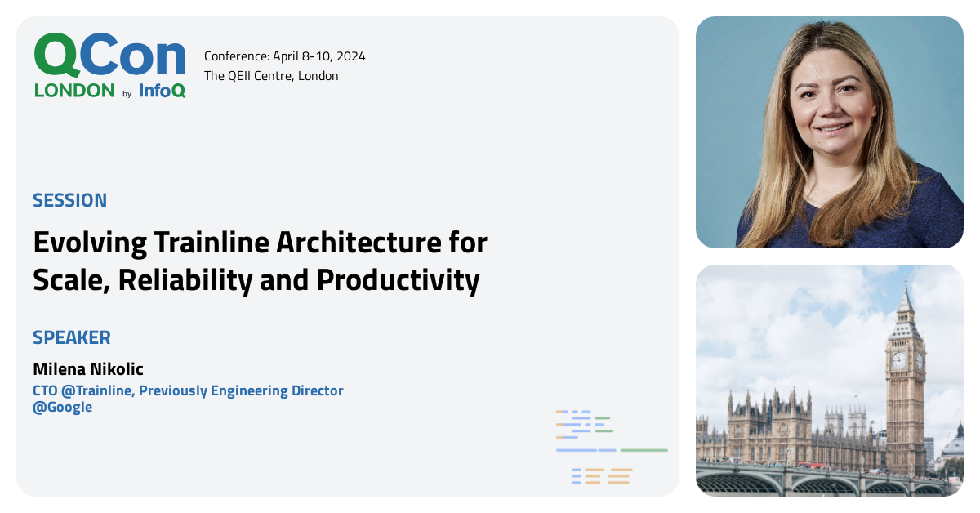Click the speaker name 'Milena Nikolic'
The image size is (980, 513).
point(88,369)
